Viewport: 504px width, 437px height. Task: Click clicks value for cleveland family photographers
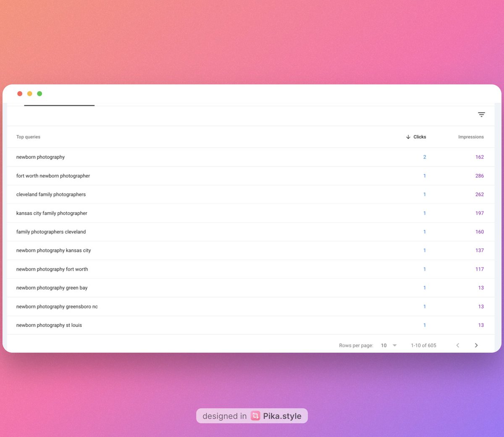coord(425,195)
